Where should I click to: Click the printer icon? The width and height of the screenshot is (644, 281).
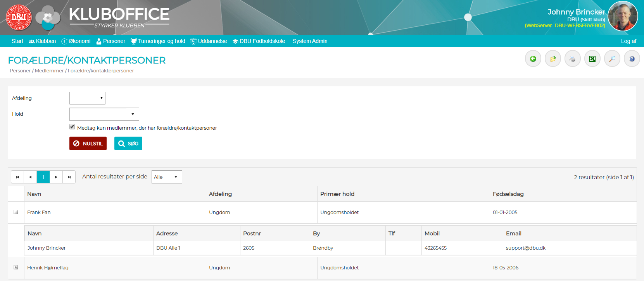(573, 59)
